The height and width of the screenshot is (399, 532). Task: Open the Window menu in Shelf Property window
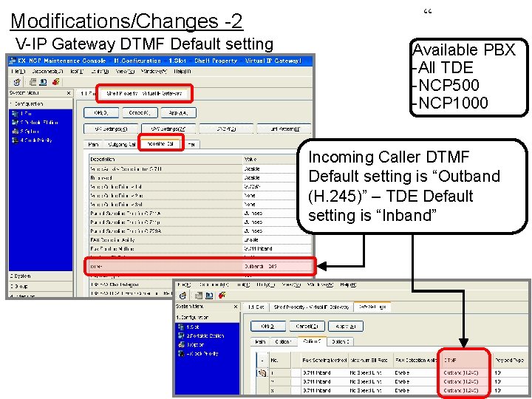point(154,71)
